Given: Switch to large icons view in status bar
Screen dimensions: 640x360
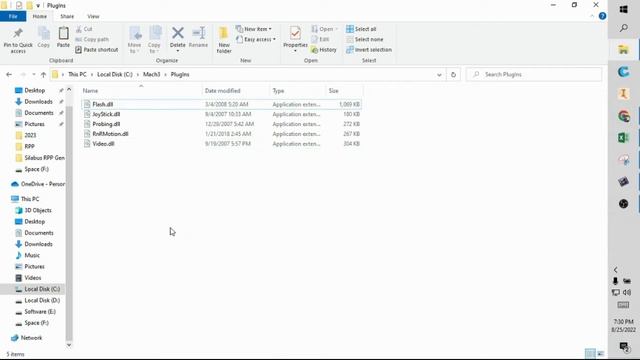Looking at the screenshot, I should click(x=600, y=353).
